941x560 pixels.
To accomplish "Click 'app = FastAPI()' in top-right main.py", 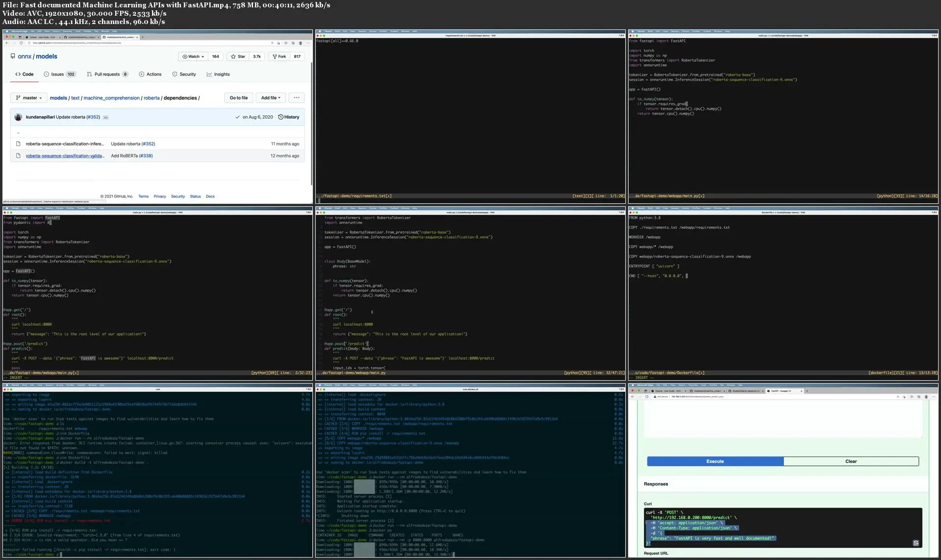I will [644, 90].
